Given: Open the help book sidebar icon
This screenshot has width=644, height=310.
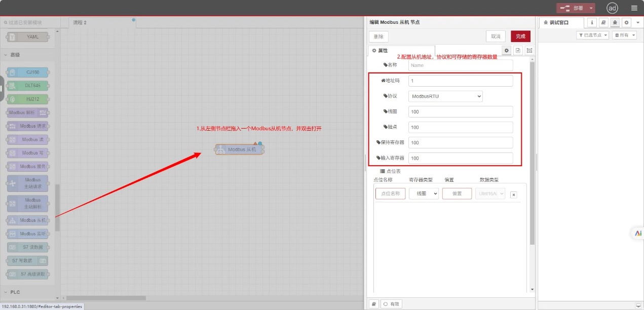Looking at the screenshot, I should pos(603,22).
